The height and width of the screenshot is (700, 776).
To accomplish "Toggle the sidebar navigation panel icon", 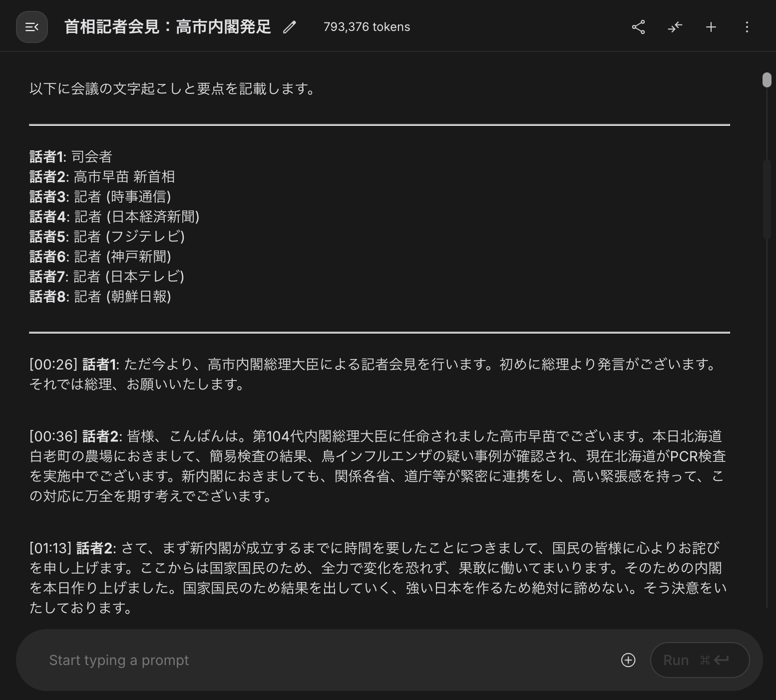I will click(32, 27).
